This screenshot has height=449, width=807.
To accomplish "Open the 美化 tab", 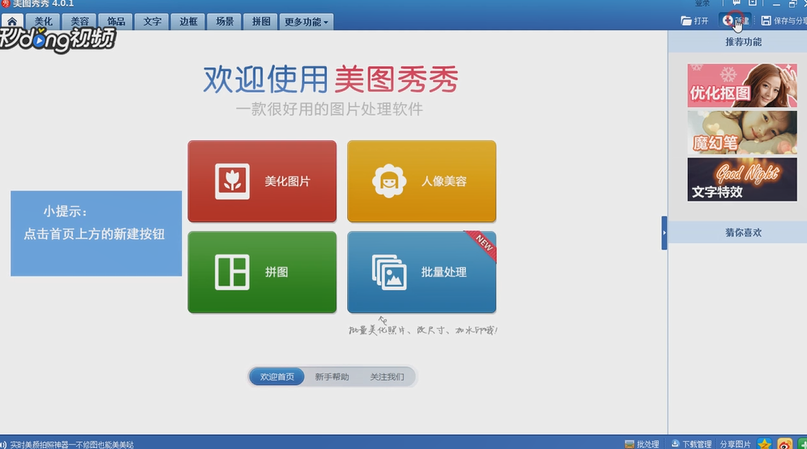I will [x=43, y=22].
